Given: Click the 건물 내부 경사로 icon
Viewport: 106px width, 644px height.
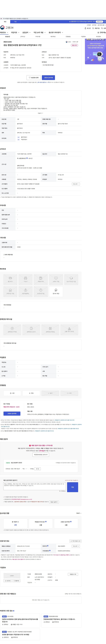Looking at the screenshot, I should (69, 330).
